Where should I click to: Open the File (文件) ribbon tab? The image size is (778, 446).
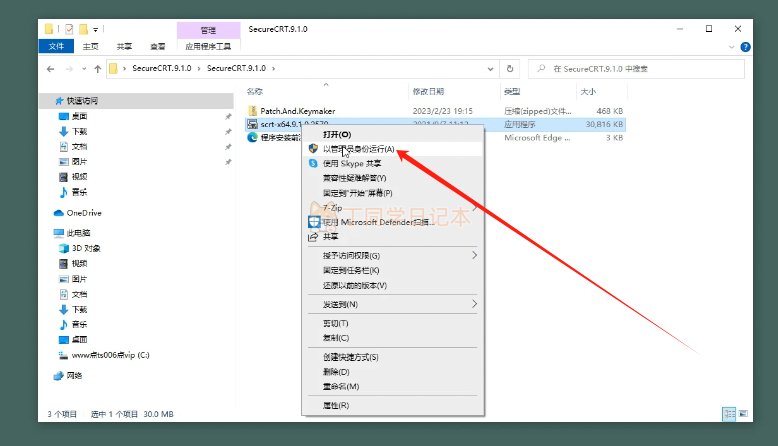[56, 46]
